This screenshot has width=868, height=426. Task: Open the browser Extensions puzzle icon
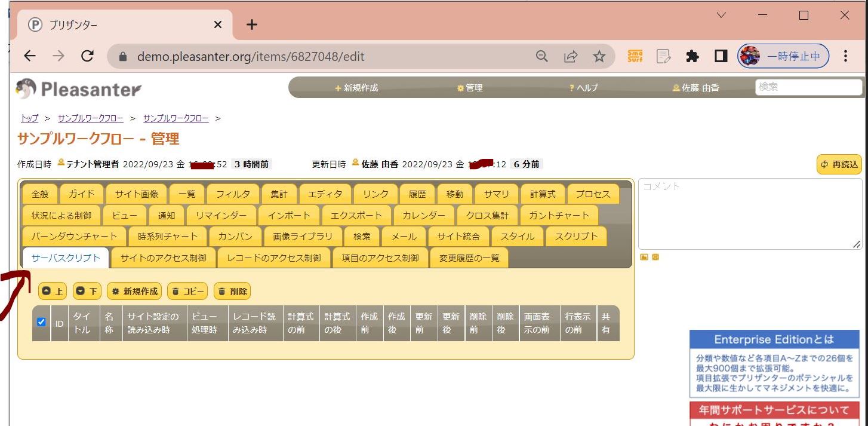coord(692,57)
